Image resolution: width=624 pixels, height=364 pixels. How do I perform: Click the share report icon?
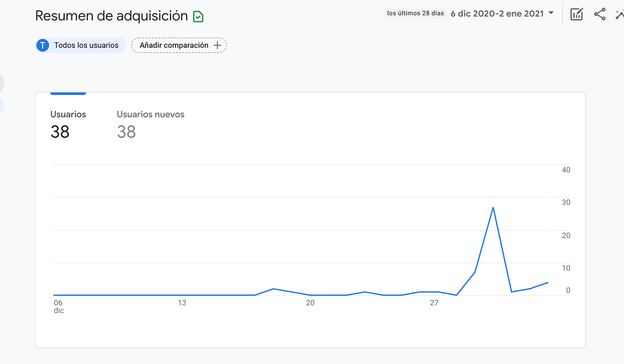tap(599, 14)
